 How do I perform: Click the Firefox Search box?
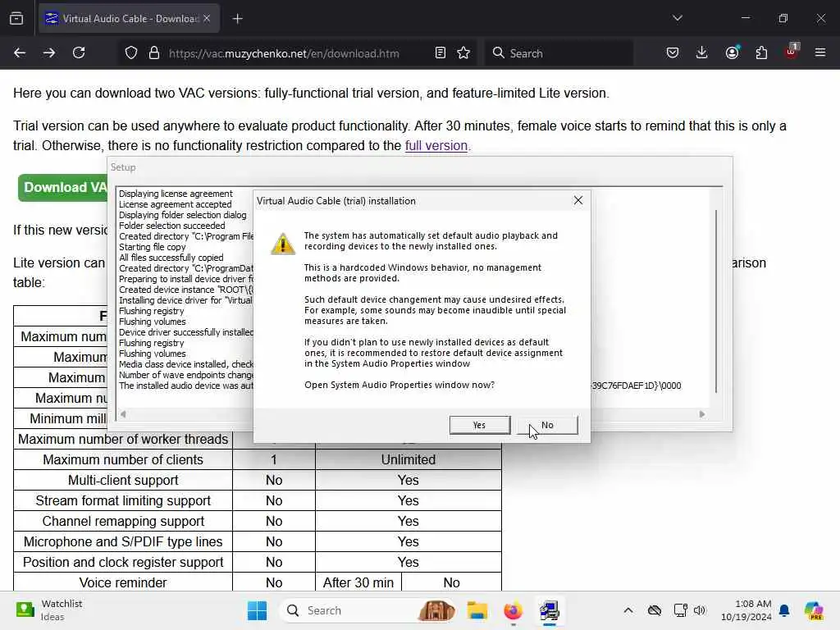pyautogui.click(x=559, y=53)
